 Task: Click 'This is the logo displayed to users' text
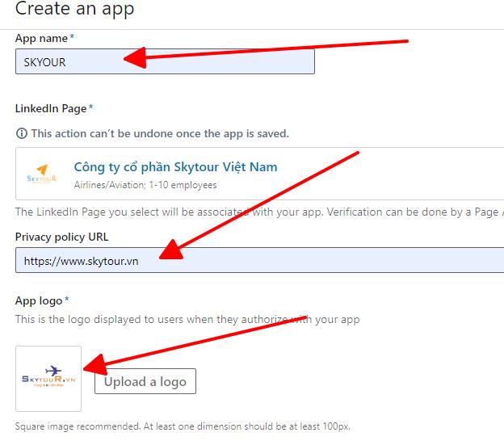point(187,320)
